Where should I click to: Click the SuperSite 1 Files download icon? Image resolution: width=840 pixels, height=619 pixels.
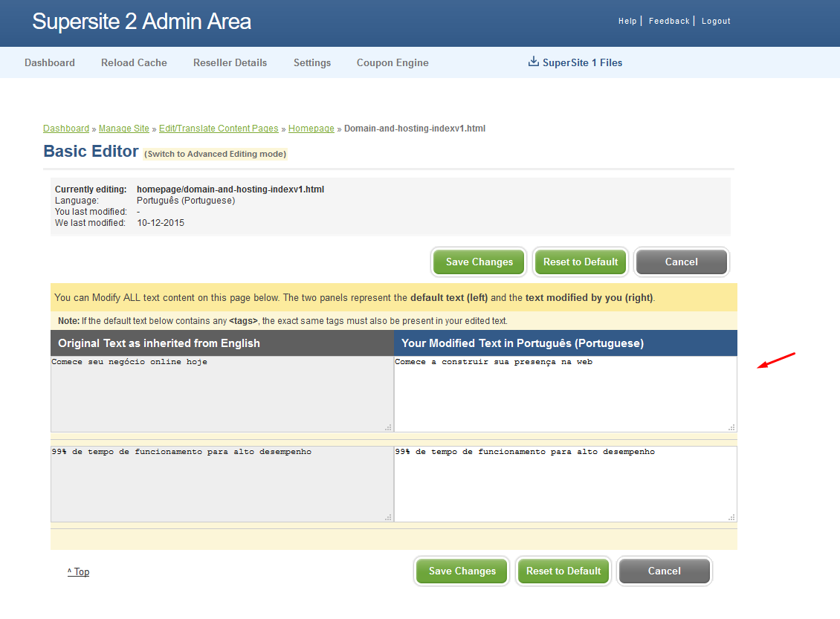click(533, 62)
